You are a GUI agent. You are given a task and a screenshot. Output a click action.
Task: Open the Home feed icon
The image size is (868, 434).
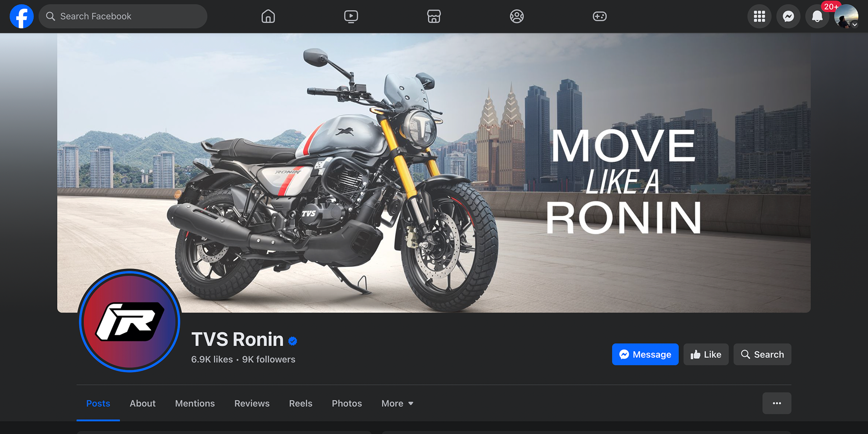pyautogui.click(x=268, y=16)
